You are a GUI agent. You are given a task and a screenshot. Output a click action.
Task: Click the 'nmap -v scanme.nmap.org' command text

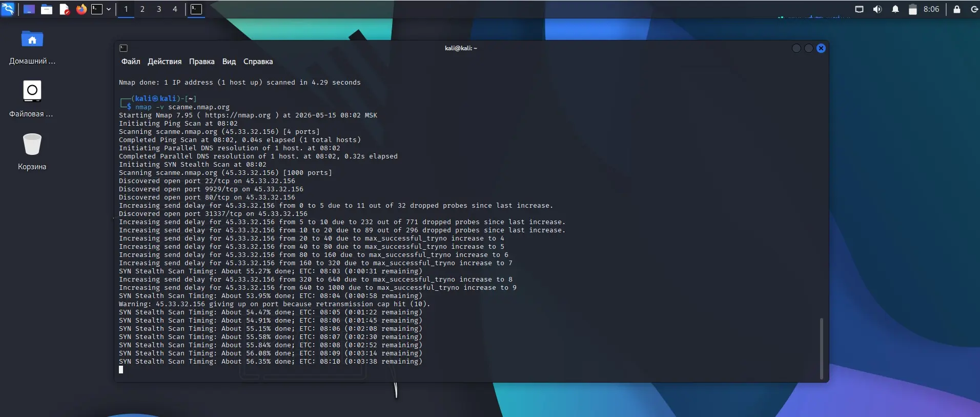pos(182,107)
